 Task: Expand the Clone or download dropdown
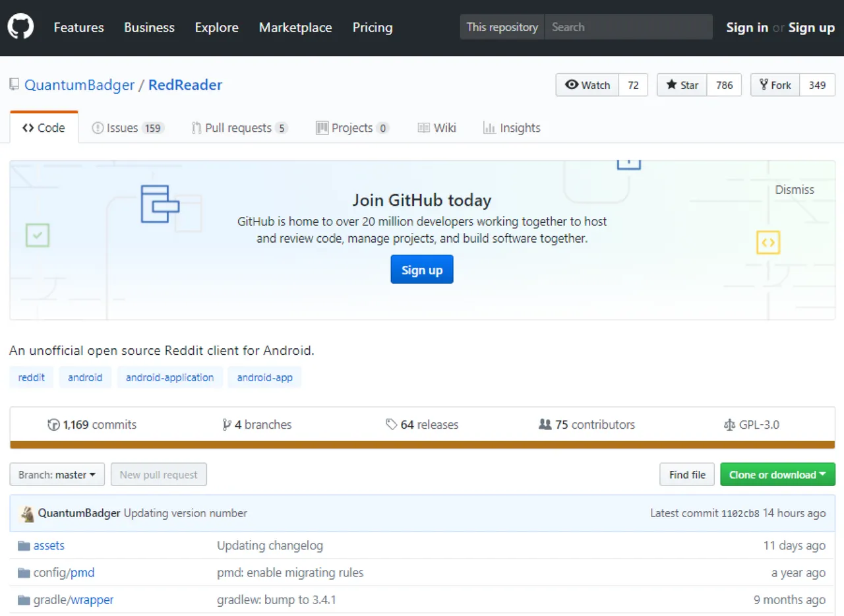point(778,475)
